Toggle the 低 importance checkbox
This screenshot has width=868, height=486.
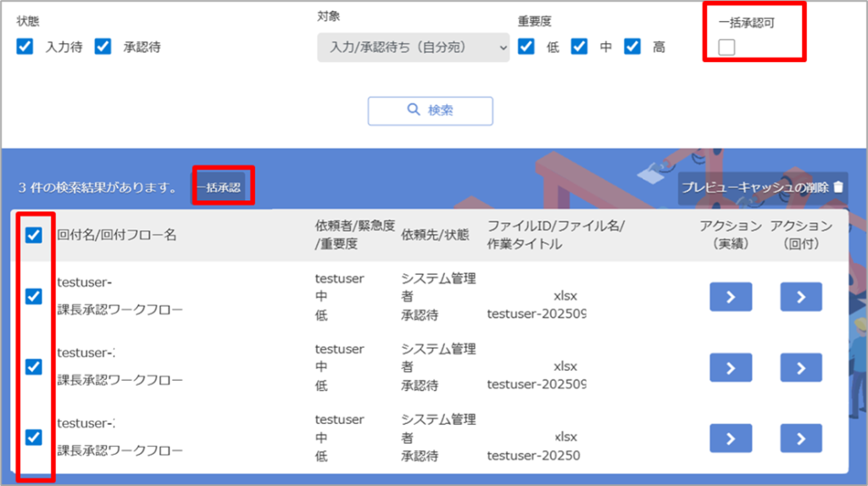526,47
